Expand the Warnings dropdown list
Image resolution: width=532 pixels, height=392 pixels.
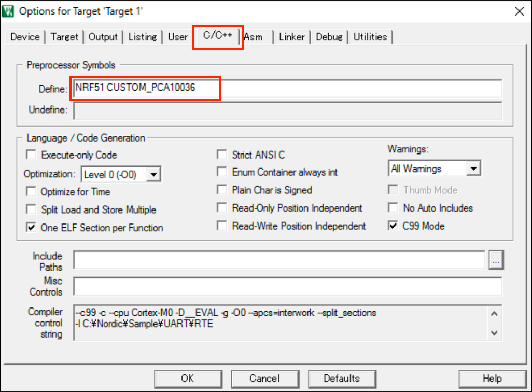[473, 169]
